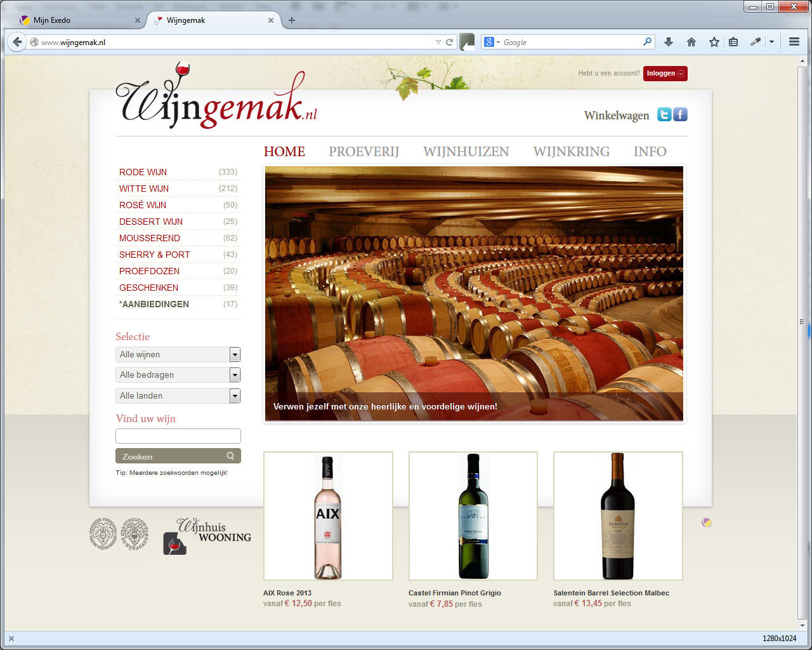This screenshot has height=650, width=812.
Task: Open the Facebook icon link
Action: click(x=680, y=115)
